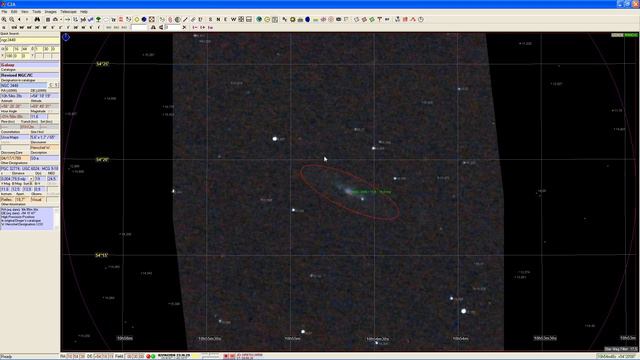Screen dimensions: 640x360
Task: Click the blue power icon on map
Action: pyautogui.click(x=66, y=37)
